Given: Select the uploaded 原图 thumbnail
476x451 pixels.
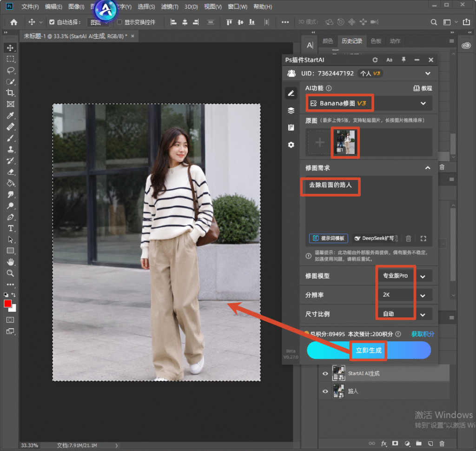Looking at the screenshot, I should pos(345,142).
